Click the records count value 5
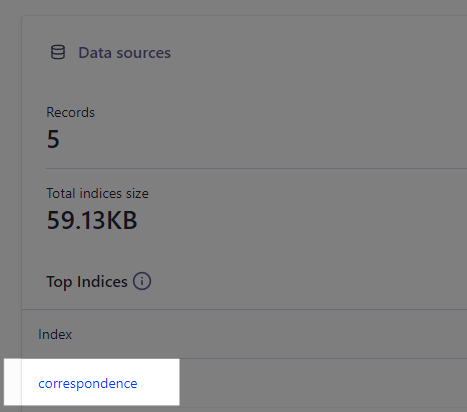Screen dimensions: 467x412 53,139
